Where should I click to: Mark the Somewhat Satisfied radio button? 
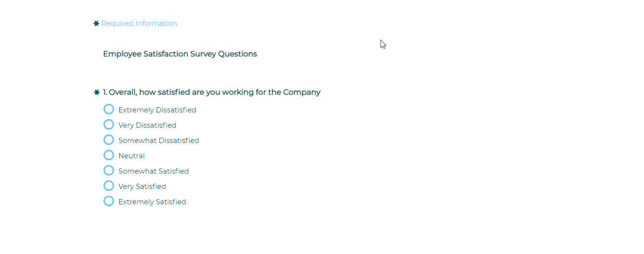[x=109, y=171]
